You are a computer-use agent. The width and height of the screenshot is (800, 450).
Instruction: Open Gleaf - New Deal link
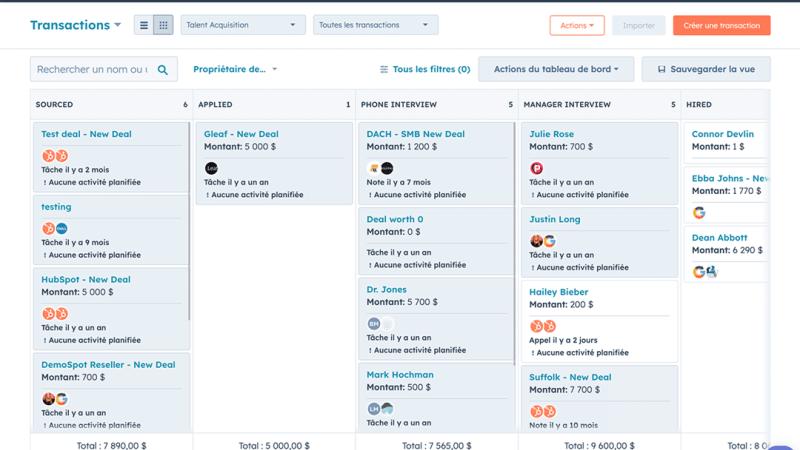(241, 134)
